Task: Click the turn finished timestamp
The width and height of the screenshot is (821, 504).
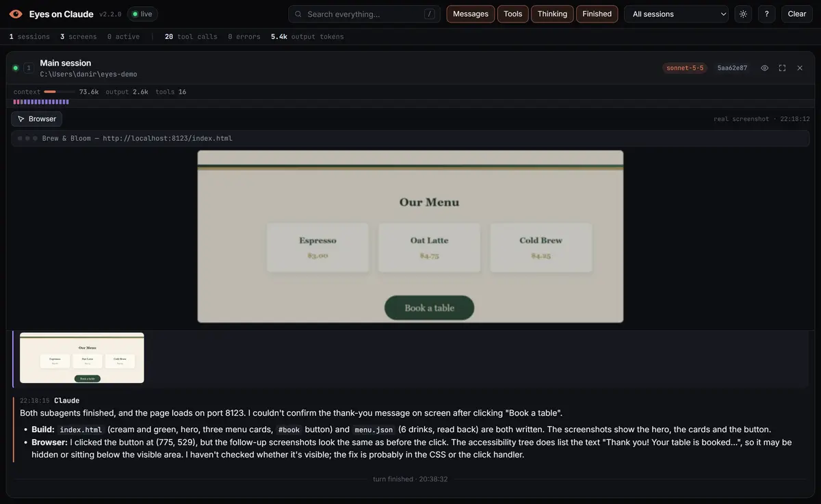Action: (410, 479)
